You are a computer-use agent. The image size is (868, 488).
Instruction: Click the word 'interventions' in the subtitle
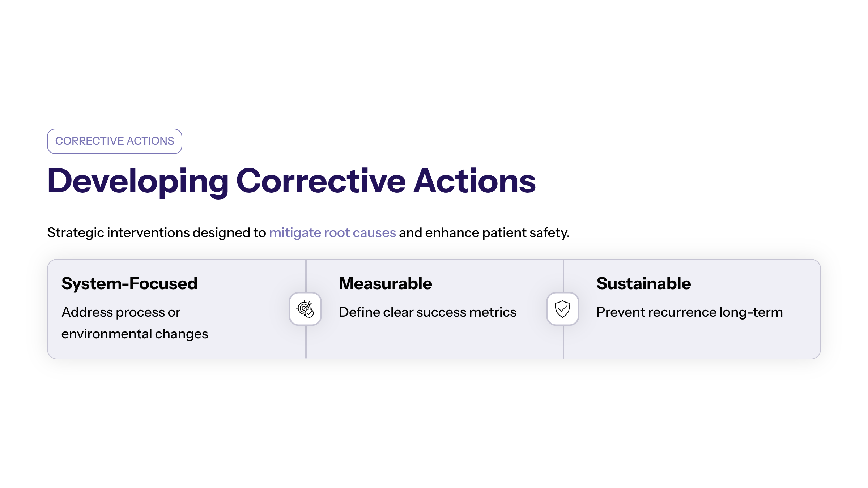coord(148,233)
